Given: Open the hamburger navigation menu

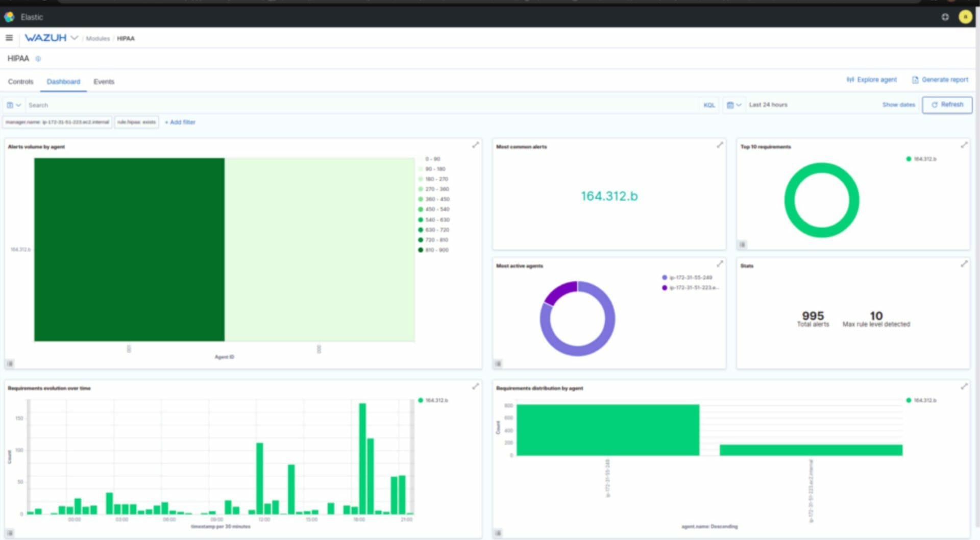Looking at the screenshot, I should 9,38.
